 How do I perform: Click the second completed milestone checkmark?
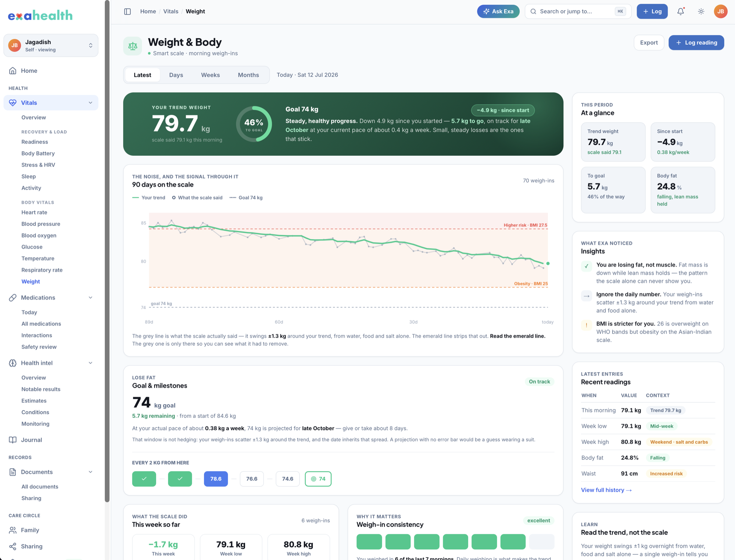coord(180,479)
